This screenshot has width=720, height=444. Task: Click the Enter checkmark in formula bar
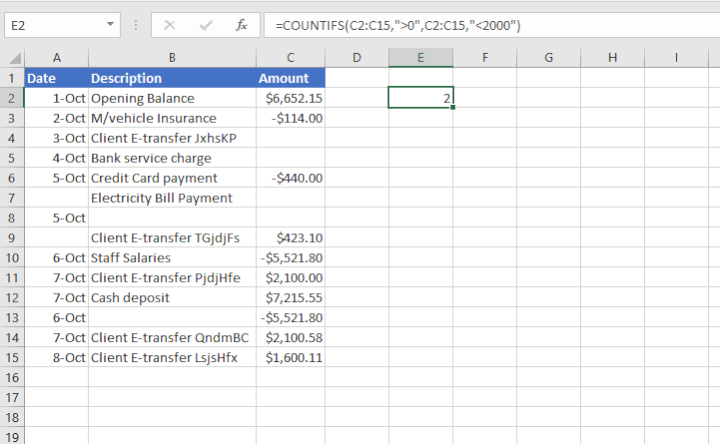tap(206, 25)
